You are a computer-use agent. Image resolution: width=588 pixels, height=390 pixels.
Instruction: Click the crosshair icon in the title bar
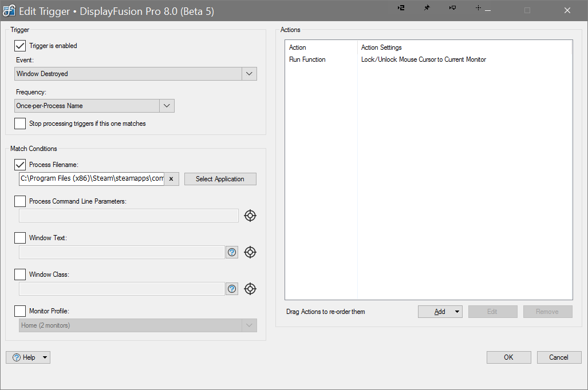pyautogui.click(x=478, y=8)
